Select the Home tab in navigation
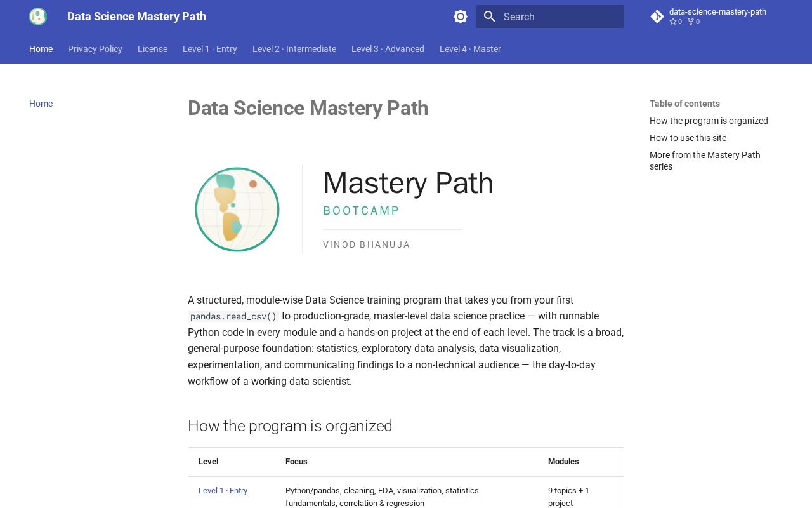The height and width of the screenshot is (508, 812). [x=41, y=49]
